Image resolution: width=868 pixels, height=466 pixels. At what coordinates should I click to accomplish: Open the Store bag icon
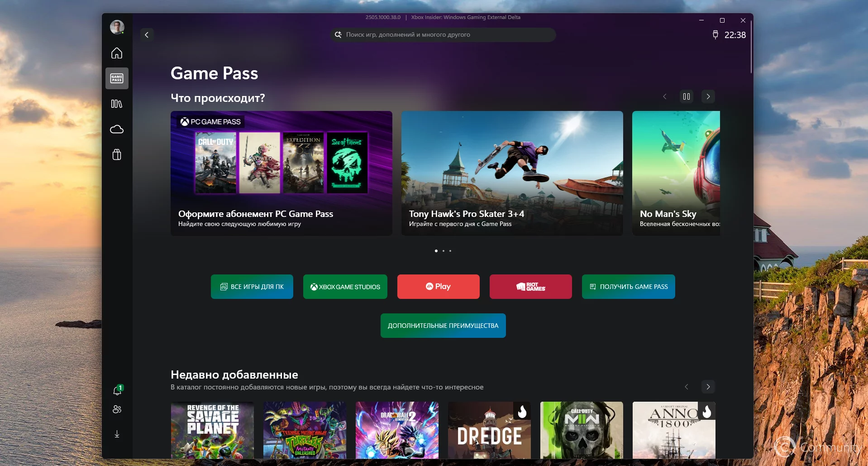click(117, 155)
